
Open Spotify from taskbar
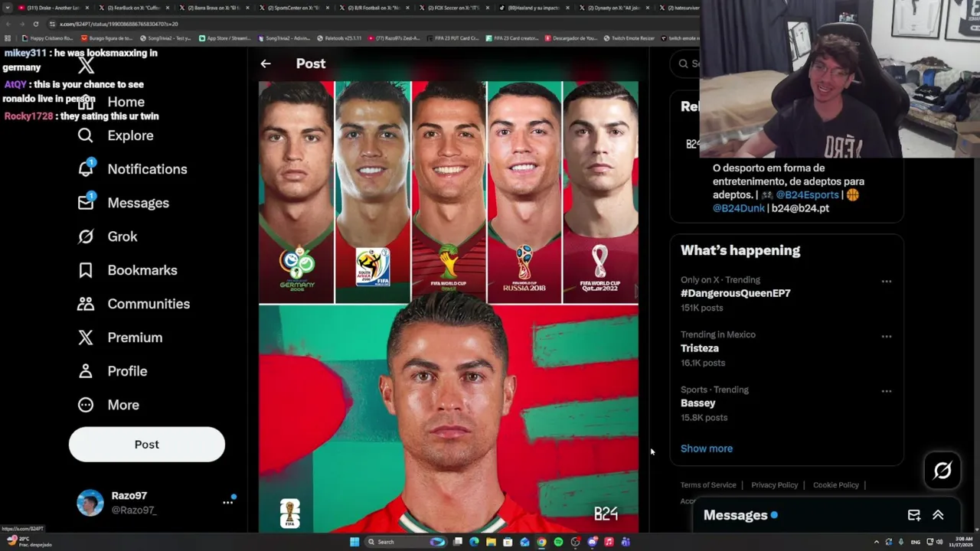click(558, 542)
